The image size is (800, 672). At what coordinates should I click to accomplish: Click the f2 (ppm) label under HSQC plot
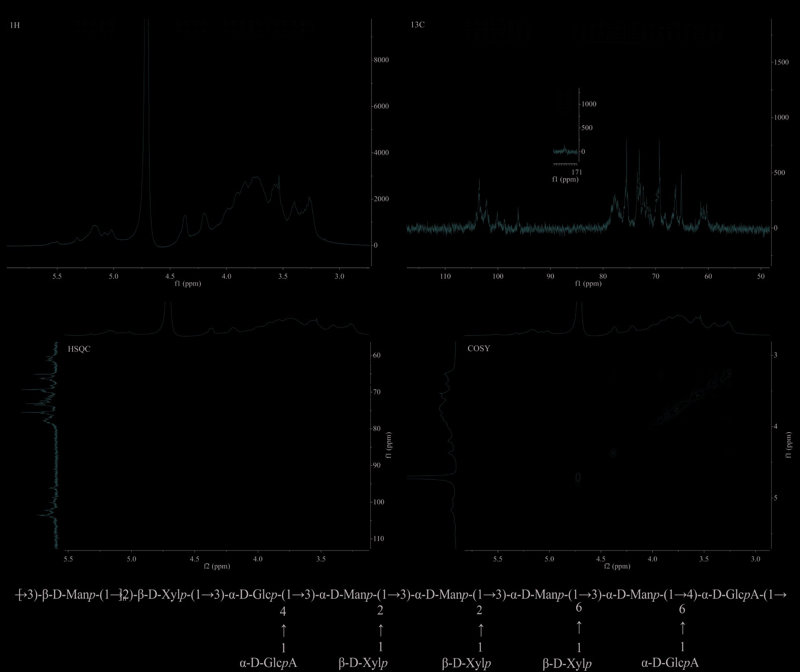(217, 566)
